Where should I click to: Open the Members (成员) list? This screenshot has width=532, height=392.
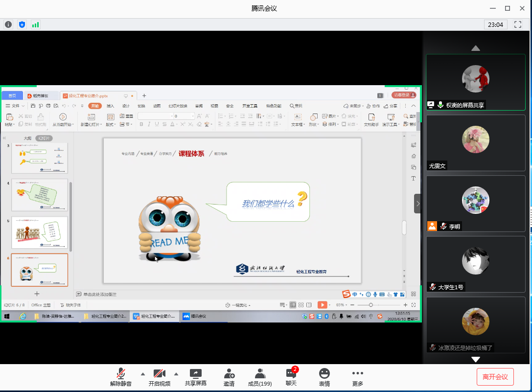click(260, 377)
